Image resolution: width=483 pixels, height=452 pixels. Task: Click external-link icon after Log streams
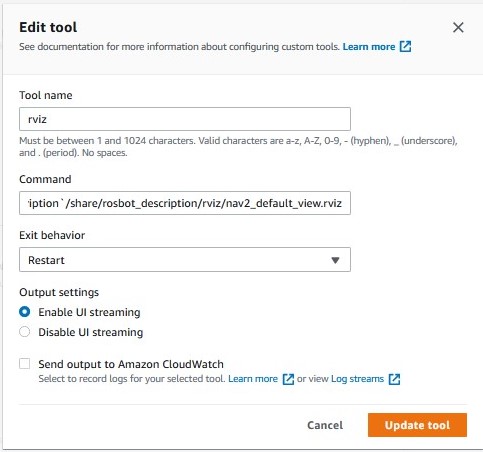(x=394, y=379)
